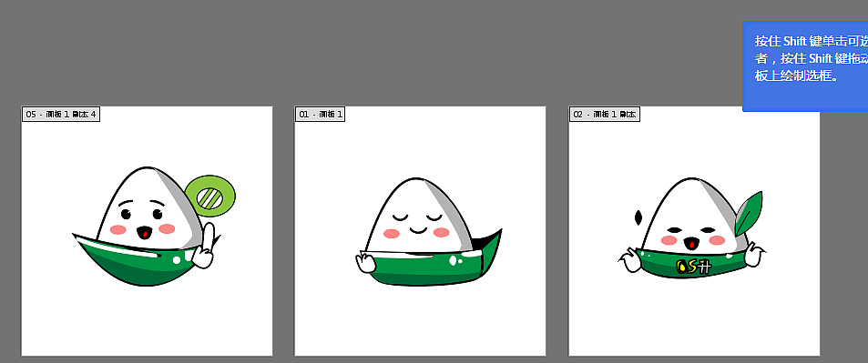
Task: Click the blue Shift-key hint tooltip
Action: point(805,66)
